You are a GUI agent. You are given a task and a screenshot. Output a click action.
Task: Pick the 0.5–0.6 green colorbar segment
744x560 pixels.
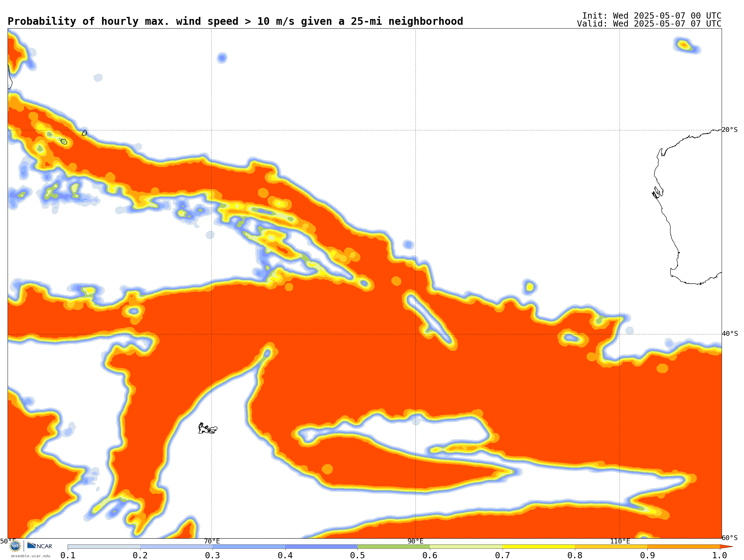coord(394,547)
